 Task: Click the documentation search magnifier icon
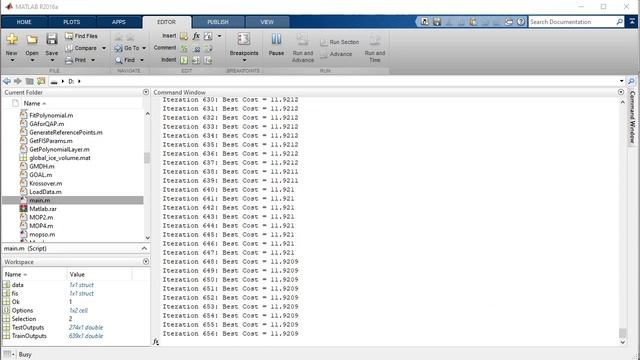point(620,22)
